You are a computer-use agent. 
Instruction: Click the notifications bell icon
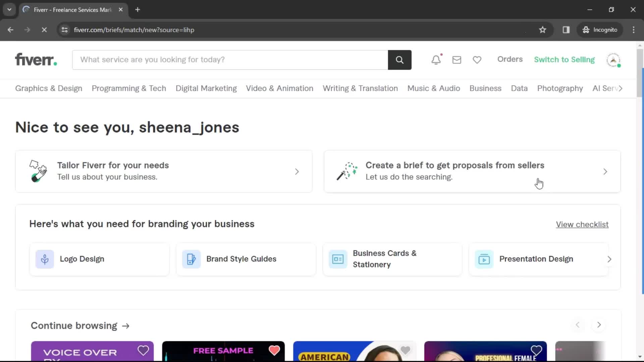click(x=437, y=59)
